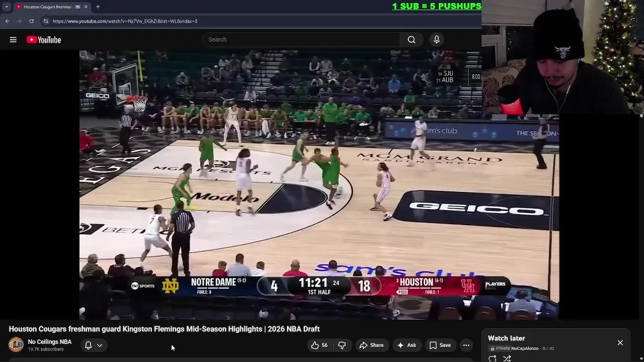Open the YouTube guide hamburger menu
The image size is (644, 362).
(x=13, y=40)
